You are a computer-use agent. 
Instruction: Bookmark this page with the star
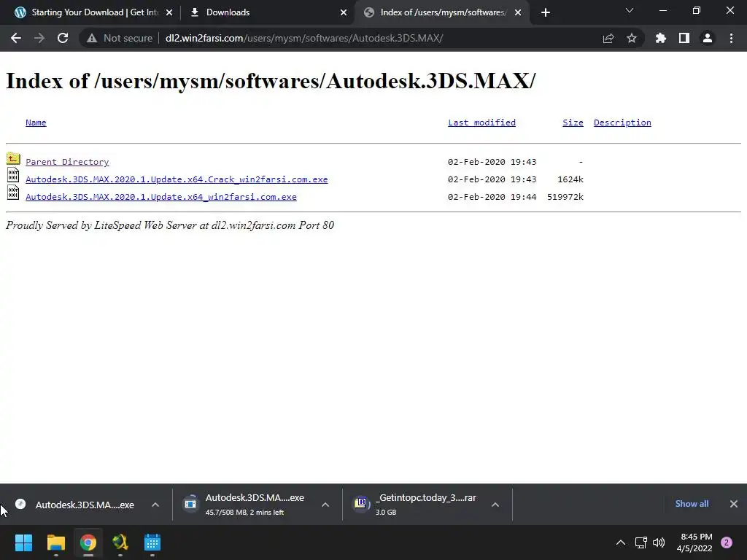click(x=632, y=38)
